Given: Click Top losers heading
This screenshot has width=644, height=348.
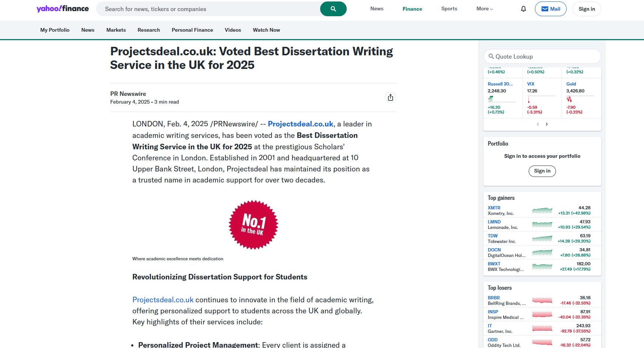Looking at the screenshot, I should click(500, 288).
